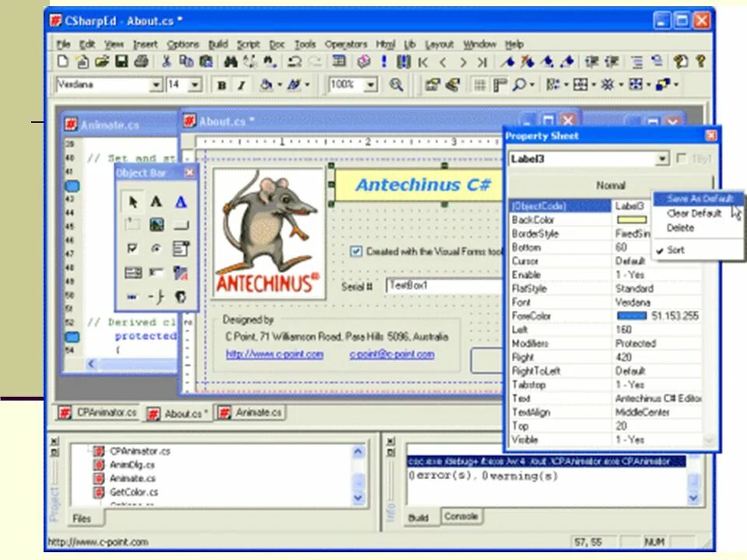Screen dimensions: 747x560
Task: Select the blue letter A tool in Object Bar
Action: point(181,202)
